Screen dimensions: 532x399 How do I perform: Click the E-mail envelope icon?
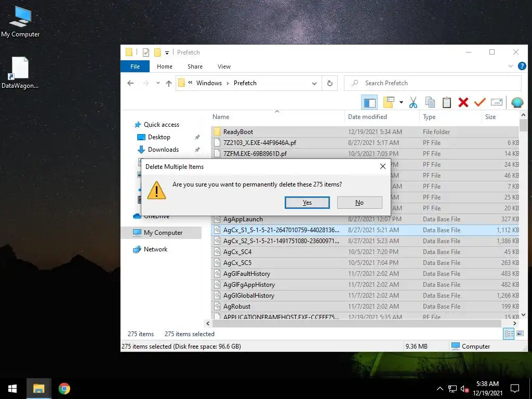(x=496, y=102)
